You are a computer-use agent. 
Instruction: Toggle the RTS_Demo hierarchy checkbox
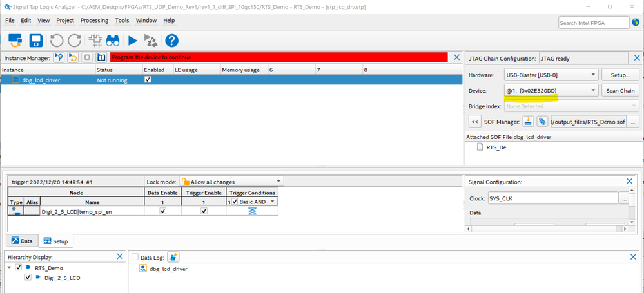point(19,267)
